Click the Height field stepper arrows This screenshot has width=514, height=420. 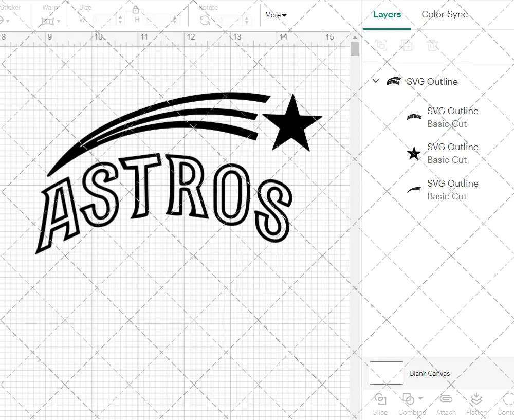(175, 20)
